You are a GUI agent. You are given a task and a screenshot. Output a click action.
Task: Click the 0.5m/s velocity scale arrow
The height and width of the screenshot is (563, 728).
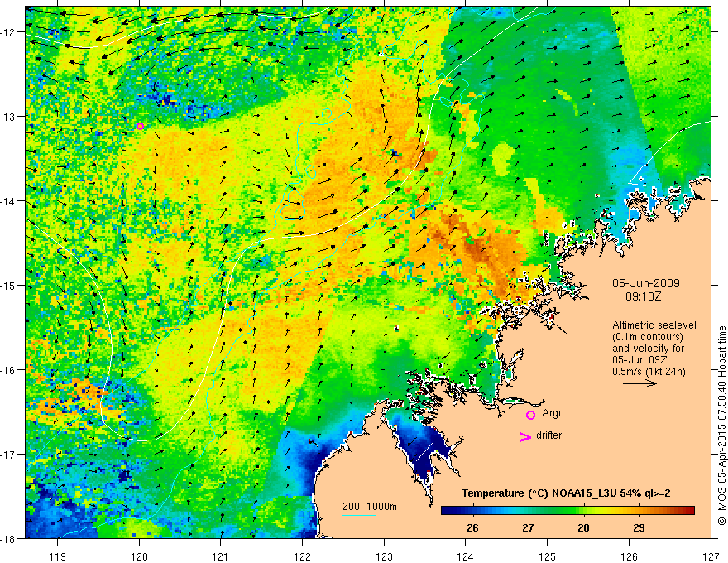click(639, 383)
